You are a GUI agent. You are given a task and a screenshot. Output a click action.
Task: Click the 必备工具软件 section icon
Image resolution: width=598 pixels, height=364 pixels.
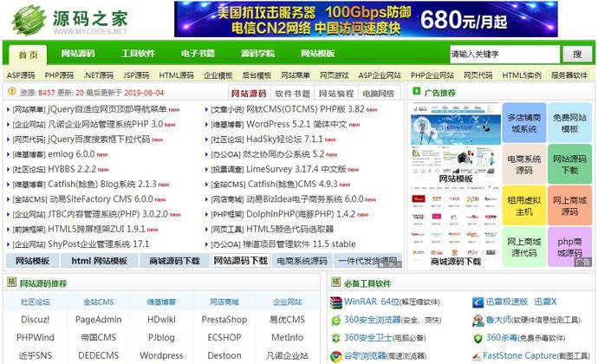(x=335, y=283)
